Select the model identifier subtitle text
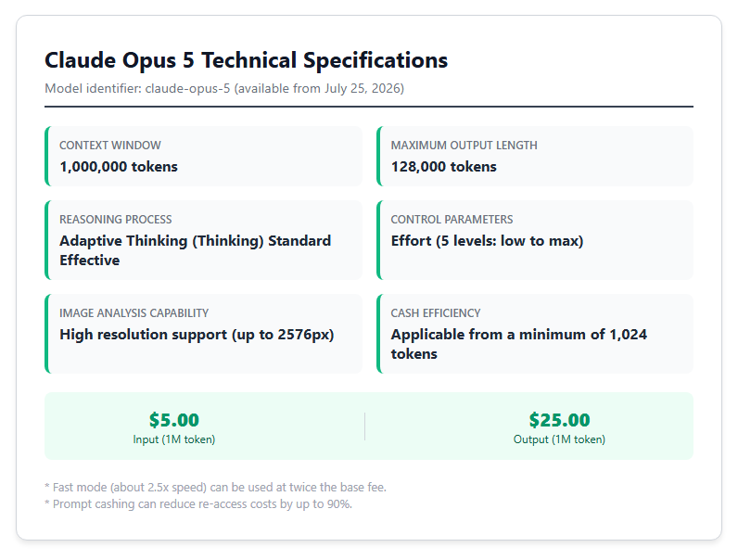Viewport: 738px width, 560px height. tap(224, 88)
